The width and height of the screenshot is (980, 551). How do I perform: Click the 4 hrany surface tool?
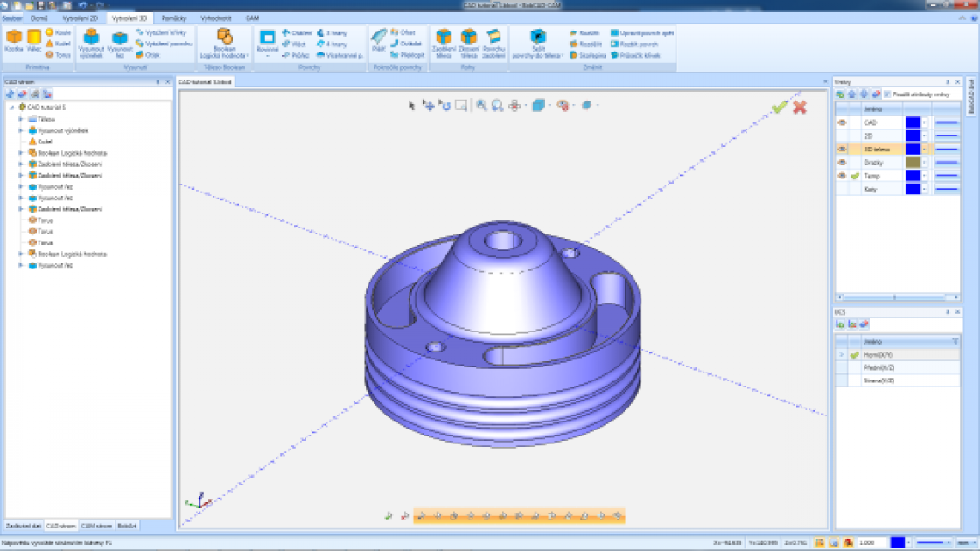(x=332, y=44)
